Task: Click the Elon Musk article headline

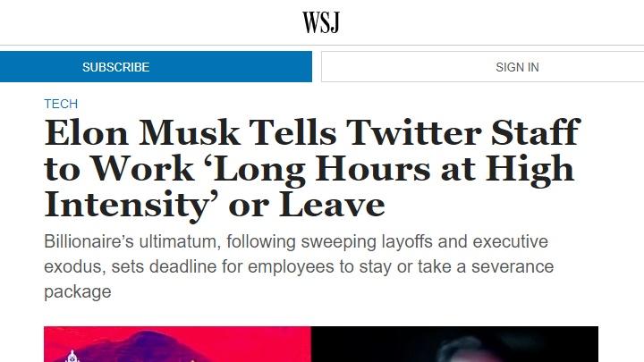Action: tap(311, 169)
